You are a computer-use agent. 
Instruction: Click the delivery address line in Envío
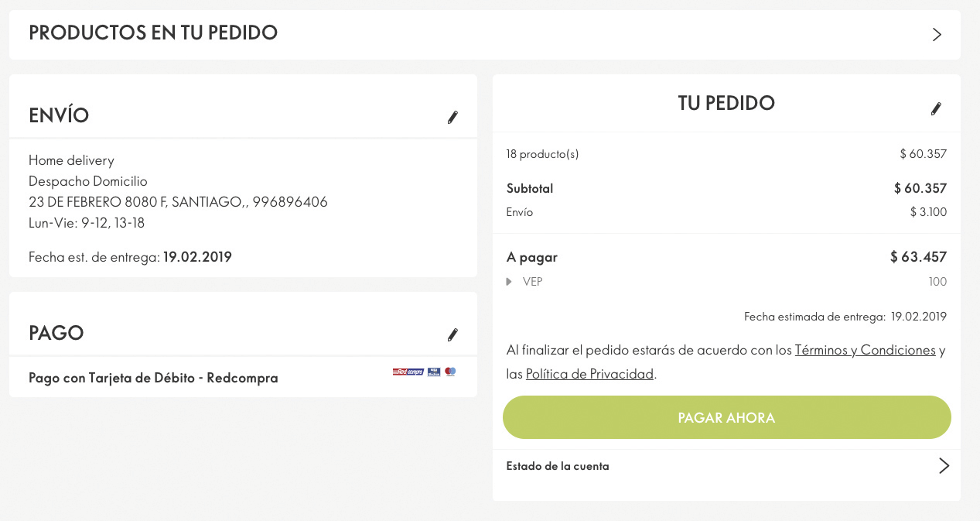tap(178, 202)
